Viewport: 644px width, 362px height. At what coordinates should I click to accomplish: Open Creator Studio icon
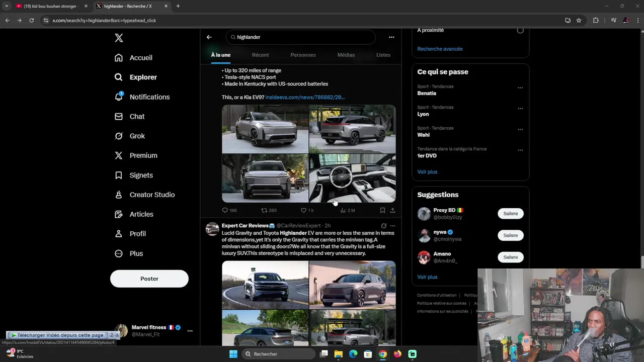119,195
